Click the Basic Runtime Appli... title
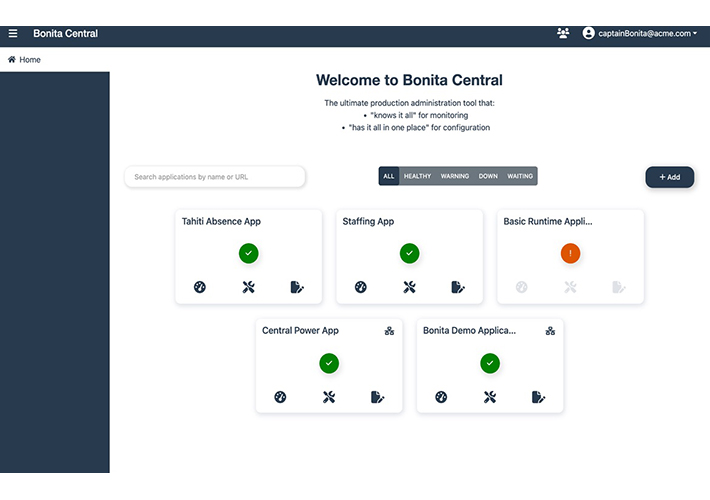 tap(548, 221)
